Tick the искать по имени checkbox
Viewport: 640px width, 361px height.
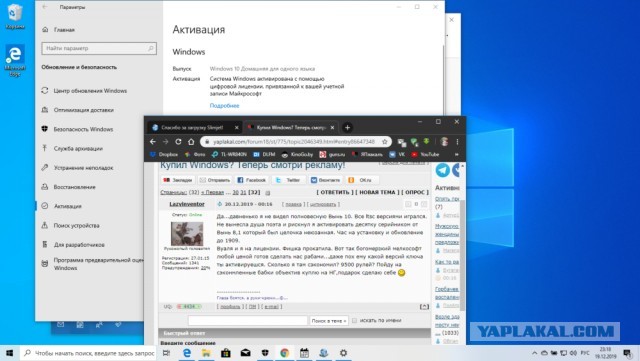[354, 321]
